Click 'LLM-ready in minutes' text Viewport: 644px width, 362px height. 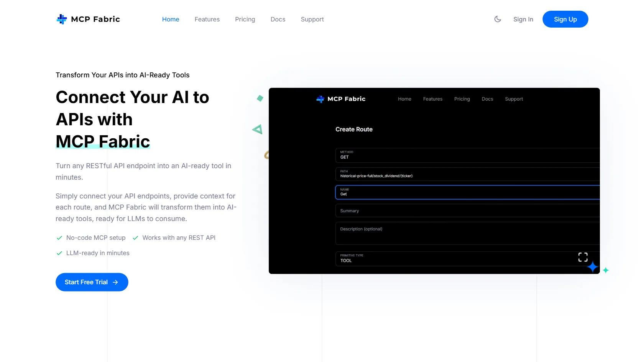pos(98,253)
